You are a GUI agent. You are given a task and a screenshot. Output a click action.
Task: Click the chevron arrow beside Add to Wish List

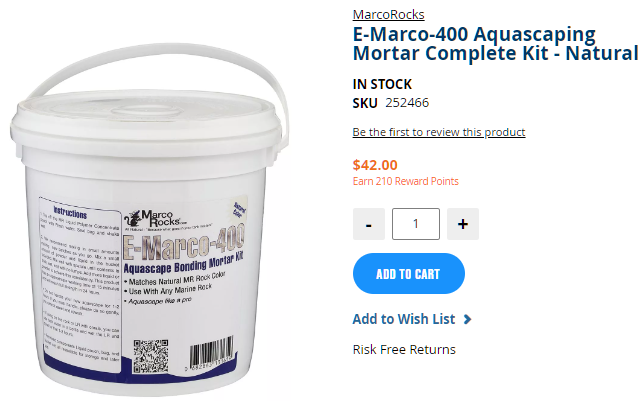[467, 319]
